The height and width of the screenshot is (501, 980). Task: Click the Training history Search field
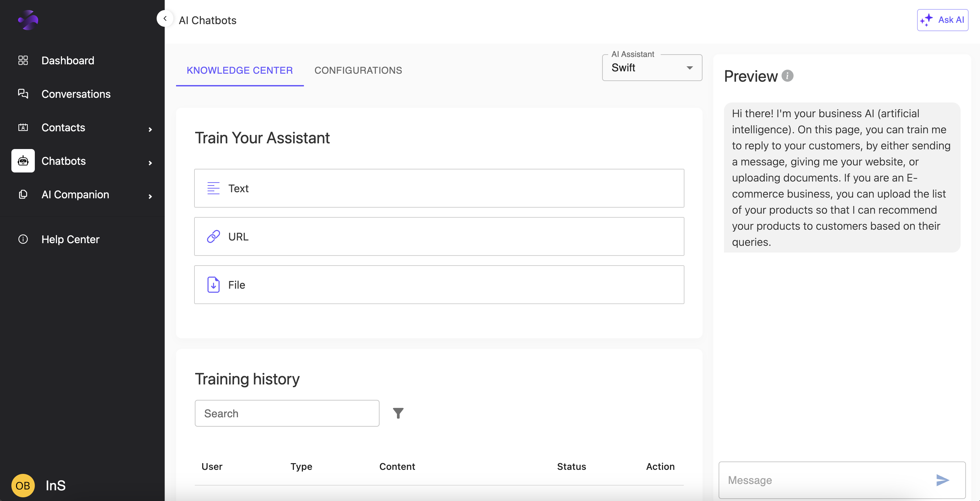tap(287, 413)
